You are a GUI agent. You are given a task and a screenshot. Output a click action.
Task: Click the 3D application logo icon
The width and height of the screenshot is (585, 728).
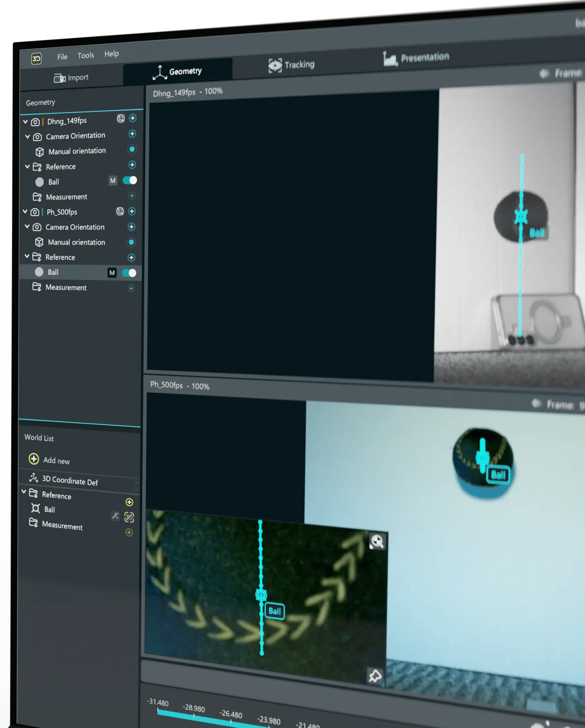(36, 59)
